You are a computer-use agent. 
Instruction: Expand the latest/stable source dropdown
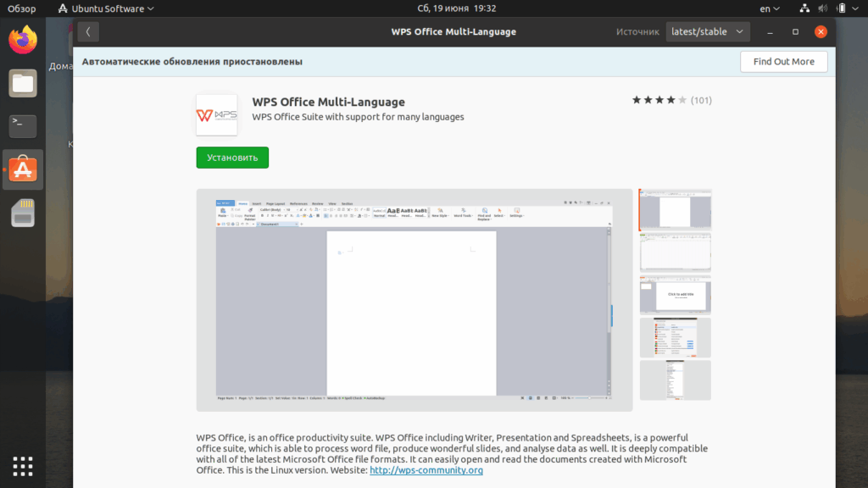click(708, 31)
